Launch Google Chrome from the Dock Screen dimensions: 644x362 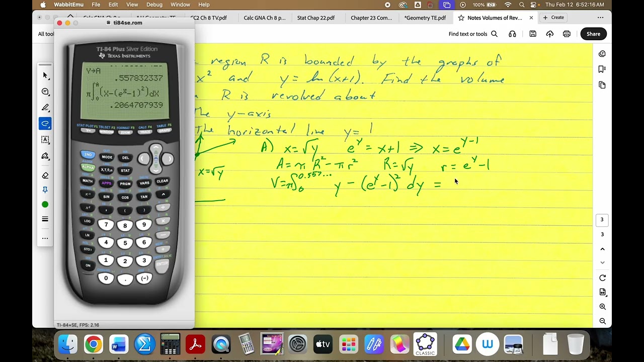tap(93, 344)
